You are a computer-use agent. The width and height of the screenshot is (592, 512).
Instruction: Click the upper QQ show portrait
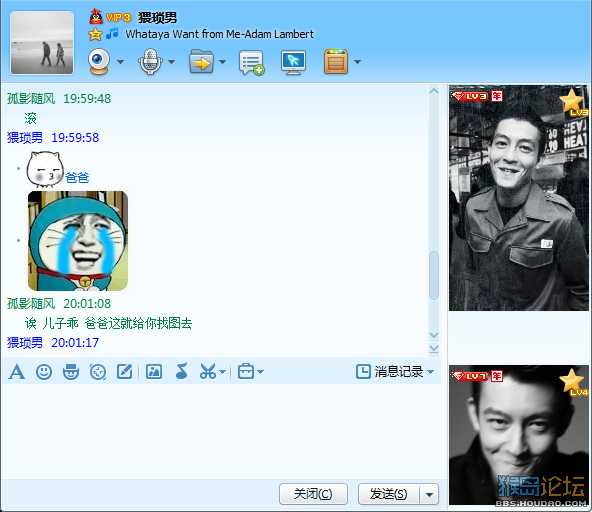click(x=518, y=198)
